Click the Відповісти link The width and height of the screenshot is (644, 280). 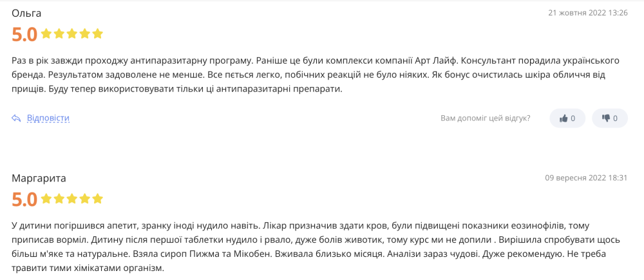[48, 118]
